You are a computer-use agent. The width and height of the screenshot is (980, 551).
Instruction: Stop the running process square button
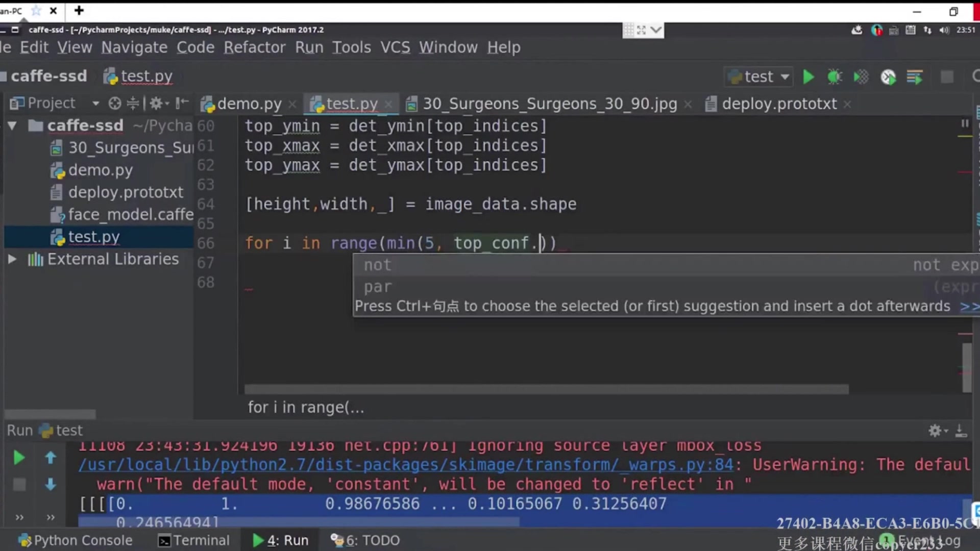coord(947,77)
